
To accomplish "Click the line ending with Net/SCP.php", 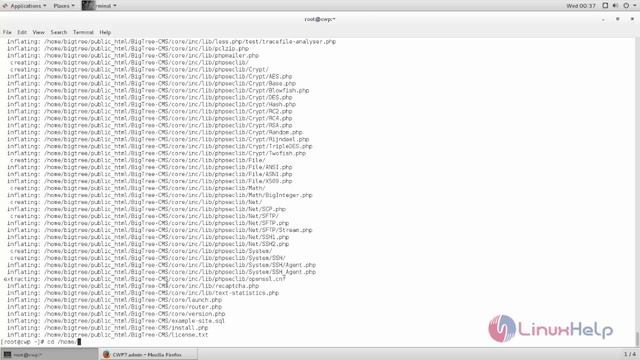I will [x=146, y=209].
